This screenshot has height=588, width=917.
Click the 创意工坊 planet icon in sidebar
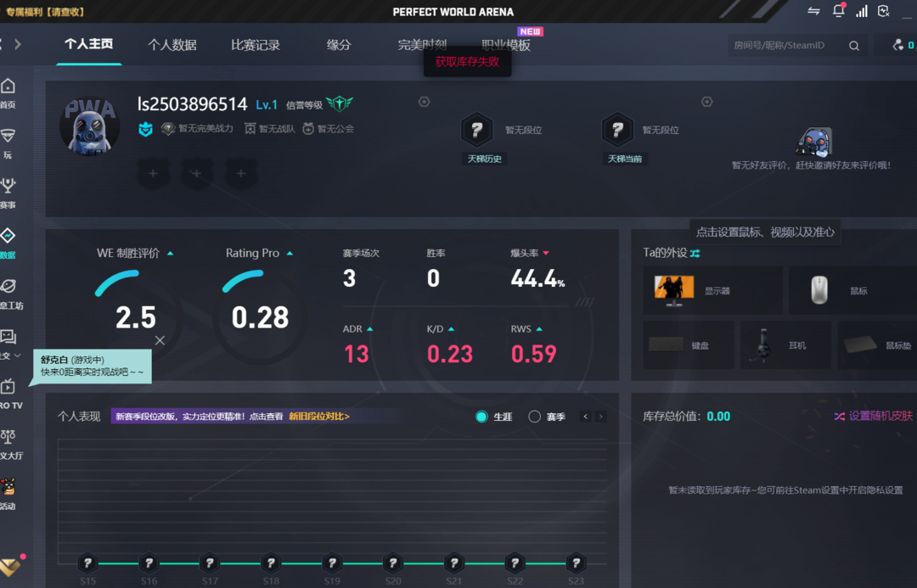click(8, 287)
